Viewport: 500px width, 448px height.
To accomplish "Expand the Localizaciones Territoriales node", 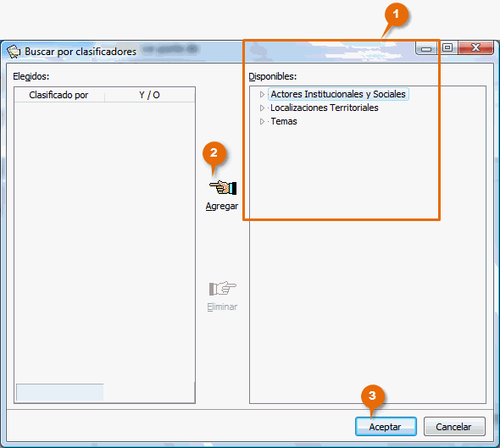I will tap(262, 108).
